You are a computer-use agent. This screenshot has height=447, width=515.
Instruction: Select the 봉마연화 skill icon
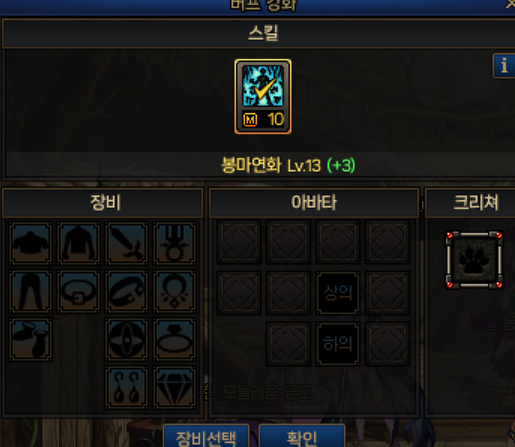point(263,97)
